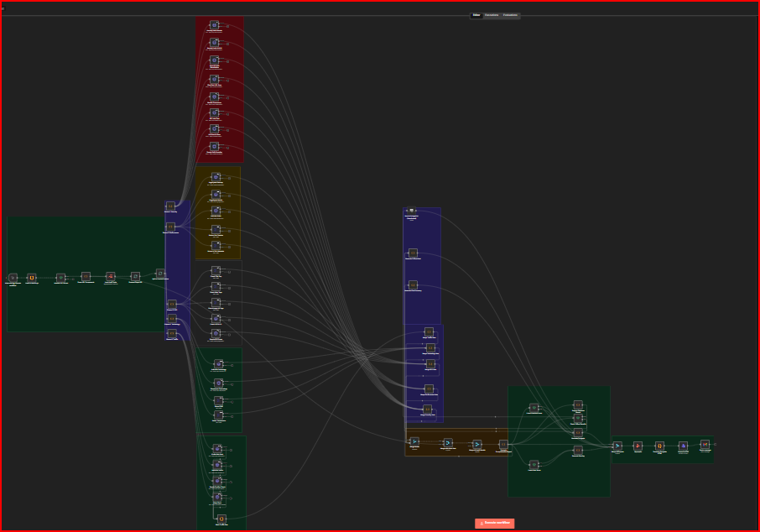Open the green globe node on the left pipeline

click(x=62, y=277)
